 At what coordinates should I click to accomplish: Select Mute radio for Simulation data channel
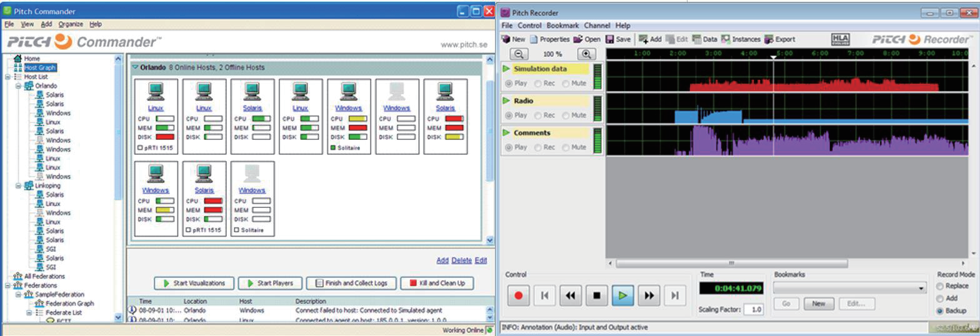tap(566, 83)
